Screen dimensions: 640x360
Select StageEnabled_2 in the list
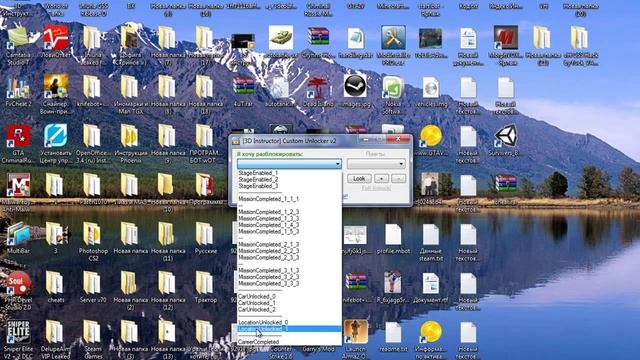pyautogui.click(x=258, y=180)
